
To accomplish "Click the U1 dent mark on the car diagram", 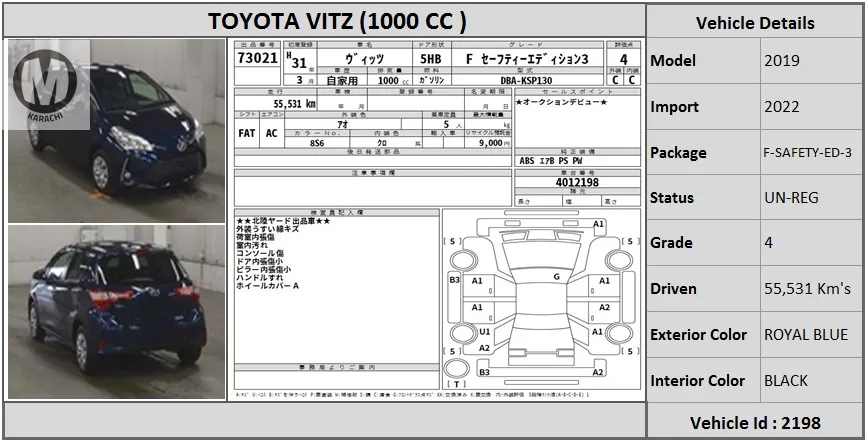I will [484, 331].
